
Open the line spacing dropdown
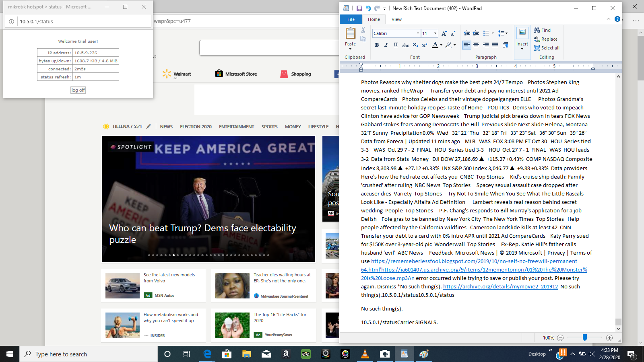point(503,33)
